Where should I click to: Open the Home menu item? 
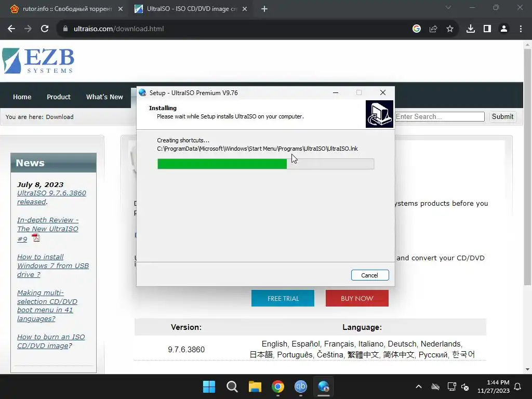click(22, 97)
